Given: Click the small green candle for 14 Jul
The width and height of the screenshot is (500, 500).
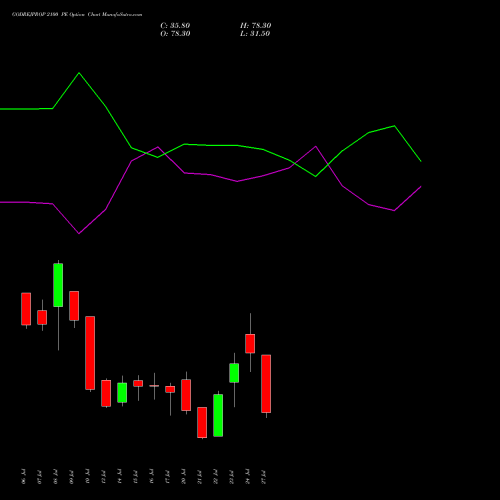Looking at the screenshot, I should point(122,393).
